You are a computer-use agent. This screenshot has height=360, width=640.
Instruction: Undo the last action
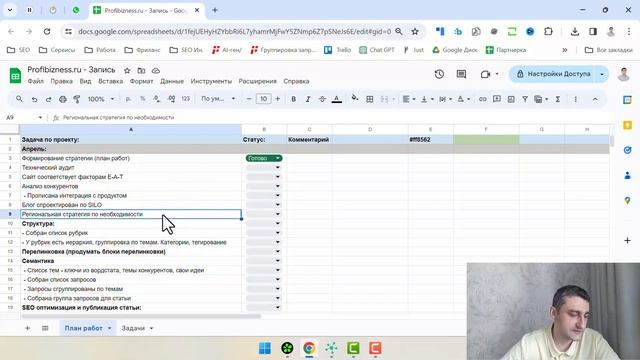coord(34,99)
